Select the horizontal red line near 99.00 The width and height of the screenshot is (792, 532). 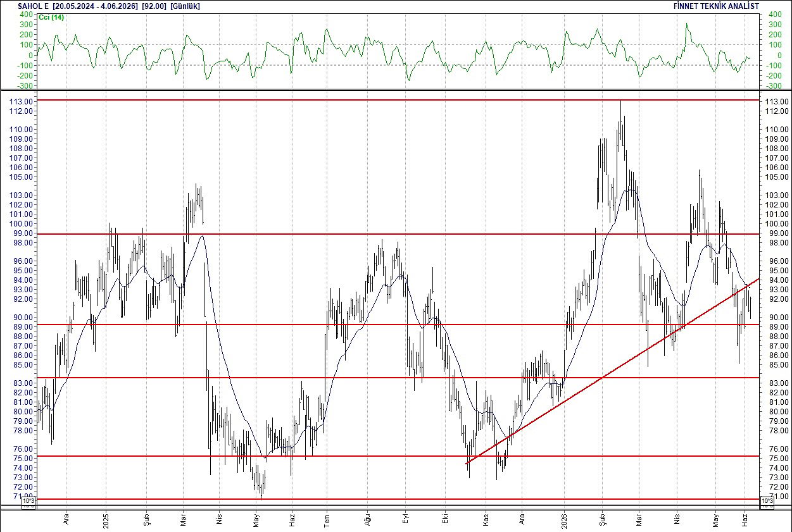(398, 234)
